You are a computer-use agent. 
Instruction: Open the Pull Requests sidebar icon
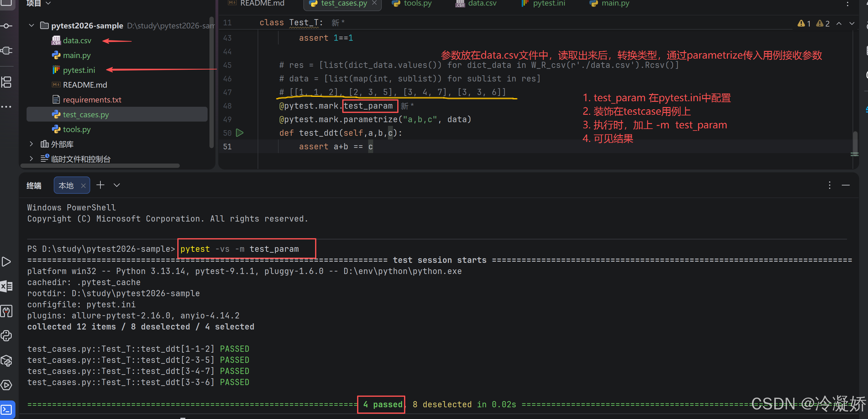(6, 51)
